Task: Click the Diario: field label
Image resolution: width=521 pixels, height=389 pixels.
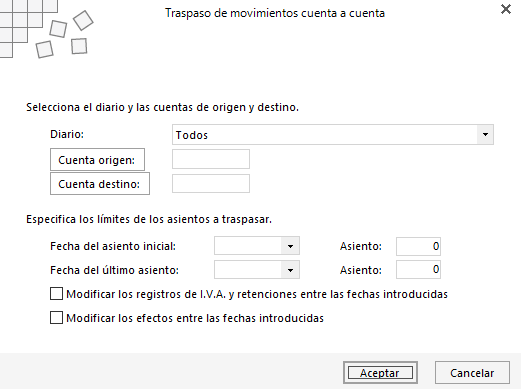Action: point(67,134)
